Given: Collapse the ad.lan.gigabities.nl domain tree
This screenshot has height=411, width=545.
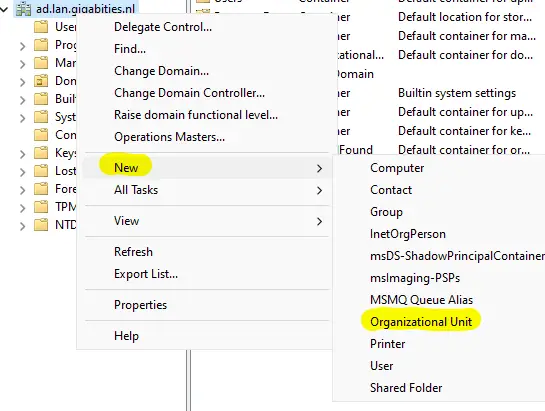Looking at the screenshot, I should 4,9.
